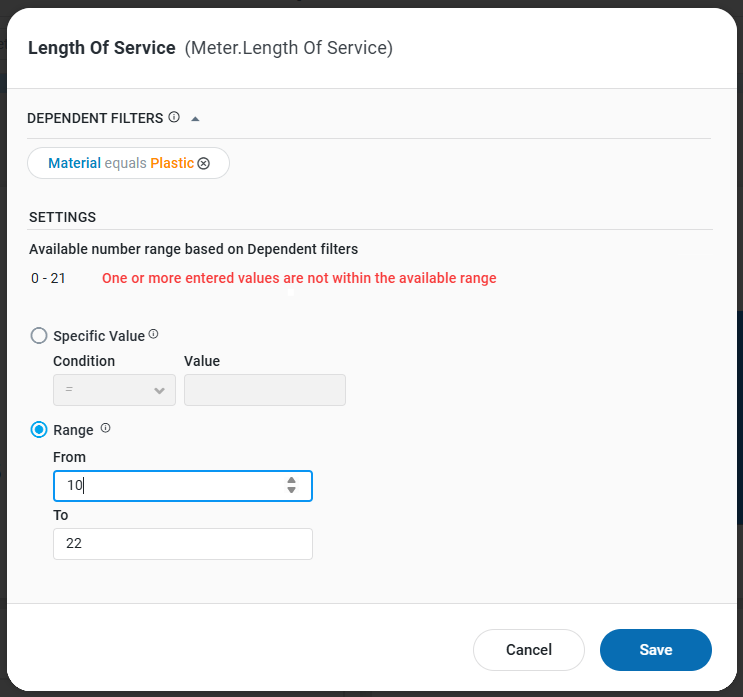Screen dimensions: 743x697
Task: Collapse the Dependent Filters section
Action: pyautogui.click(x=195, y=118)
